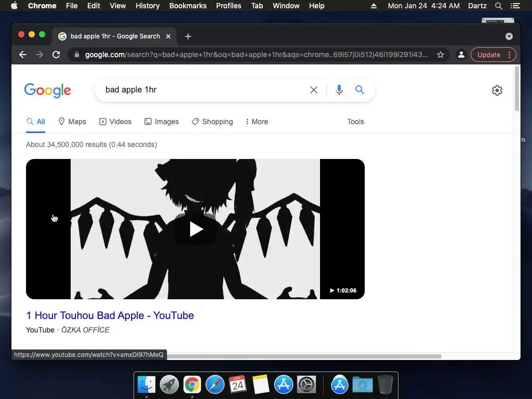The image size is (532, 399).
Task: Open 1 Hour Touhou Bad Apple - YouTube link
Action: [x=110, y=315]
